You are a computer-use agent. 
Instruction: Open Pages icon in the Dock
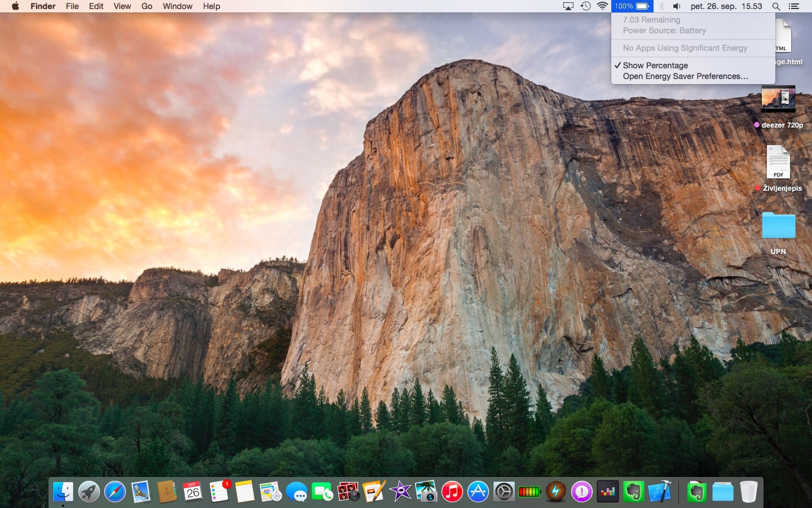pos(374,492)
